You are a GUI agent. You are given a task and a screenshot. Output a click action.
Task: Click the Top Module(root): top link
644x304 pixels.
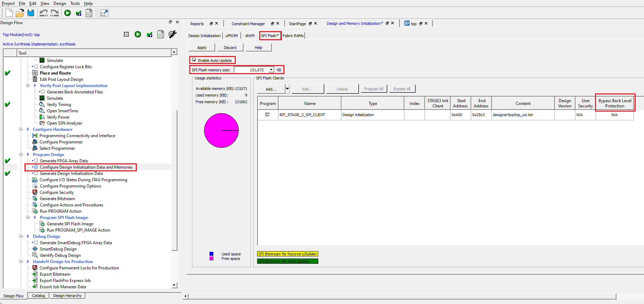coord(21,35)
